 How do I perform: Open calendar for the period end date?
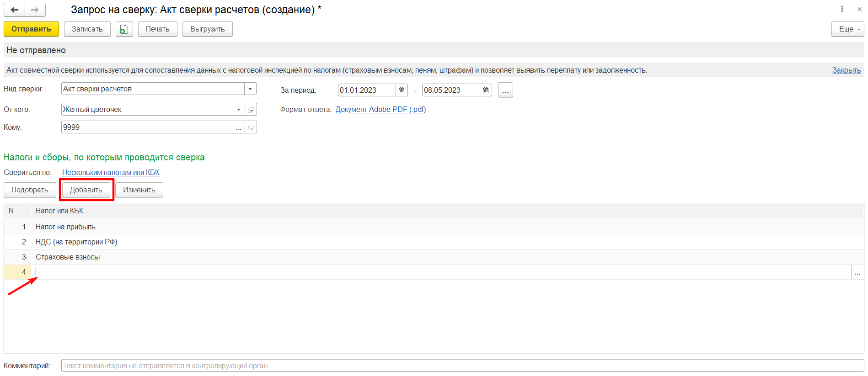(x=486, y=90)
